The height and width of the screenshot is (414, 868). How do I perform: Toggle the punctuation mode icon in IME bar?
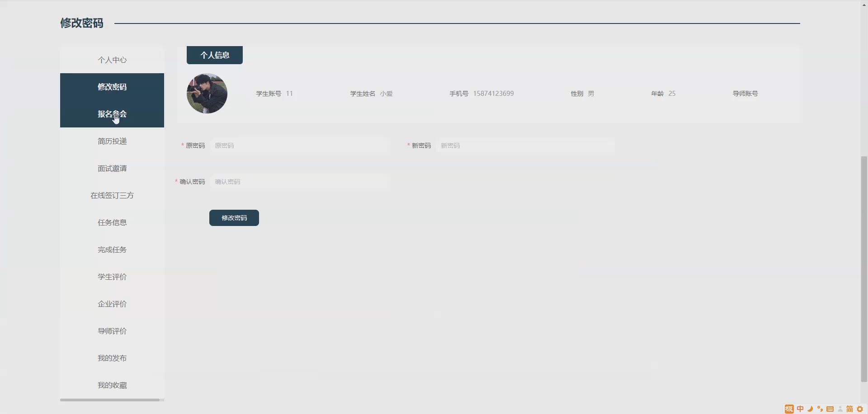(x=820, y=409)
